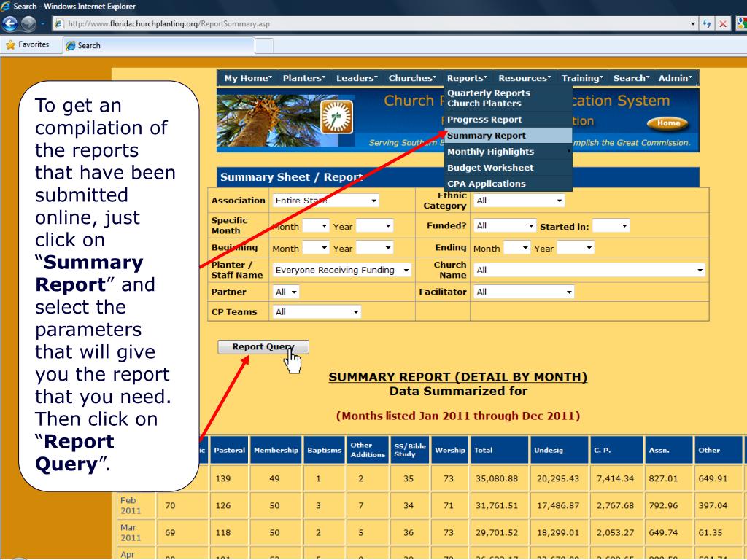Viewport: 747px width, 560px height.
Task: Open the Partner dropdown
Action: [x=286, y=292]
